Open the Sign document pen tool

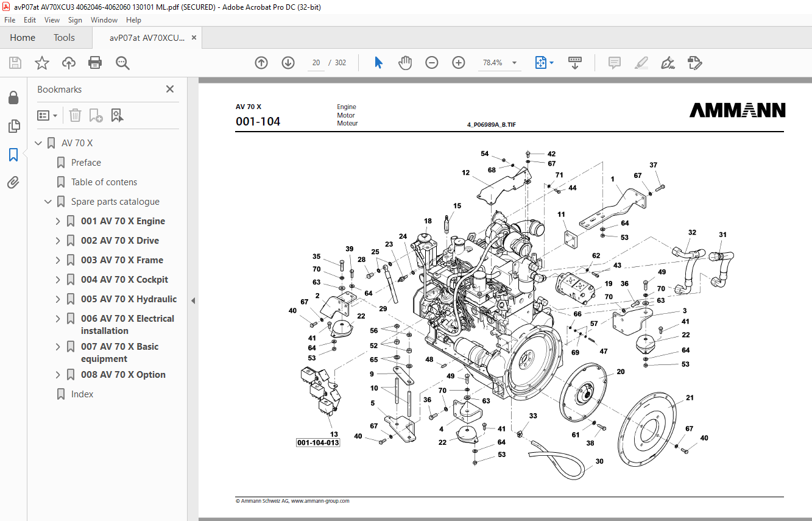(x=668, y=63)
